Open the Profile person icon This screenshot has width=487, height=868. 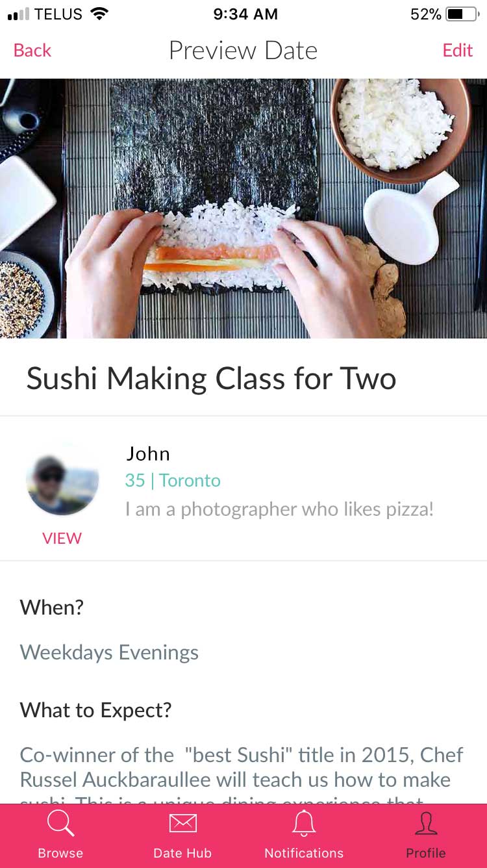pyautogui.click(x=426, y=824)
